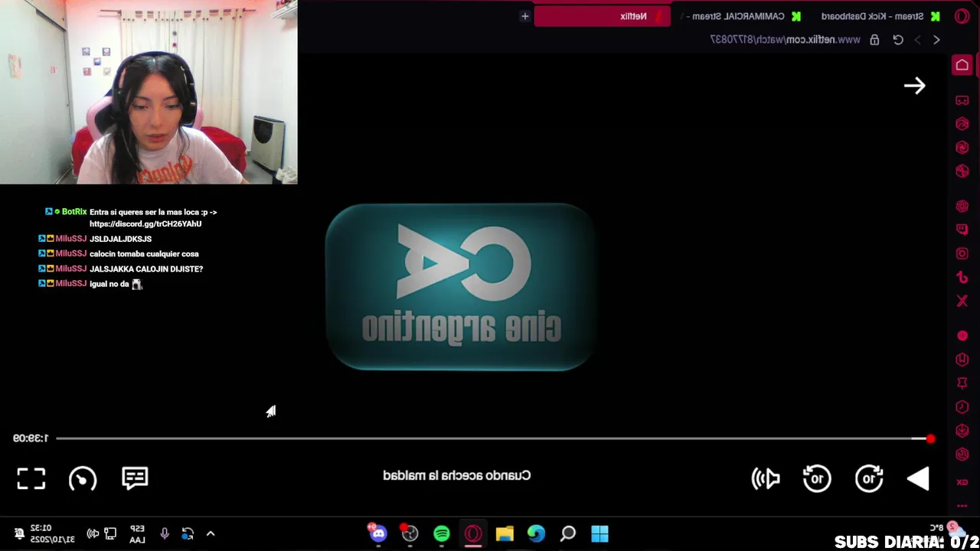Open Pinboards pin icon in sidebar
The width and height of the screenshot is (980, 551).
coord(962,383)
